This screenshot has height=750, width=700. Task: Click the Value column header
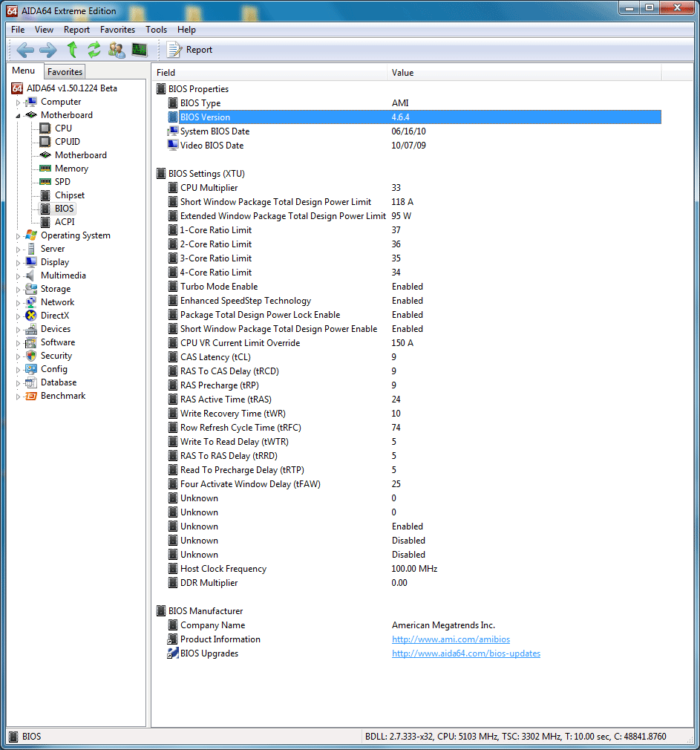click(x=524, y=73)
